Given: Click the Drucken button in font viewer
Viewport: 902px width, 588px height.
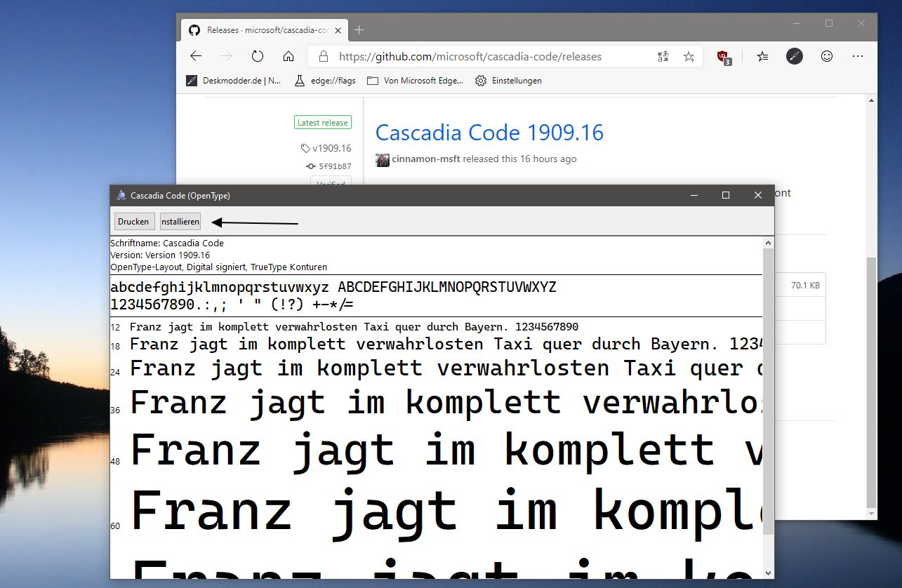Looking at the screenshot, I should (133, 222).
